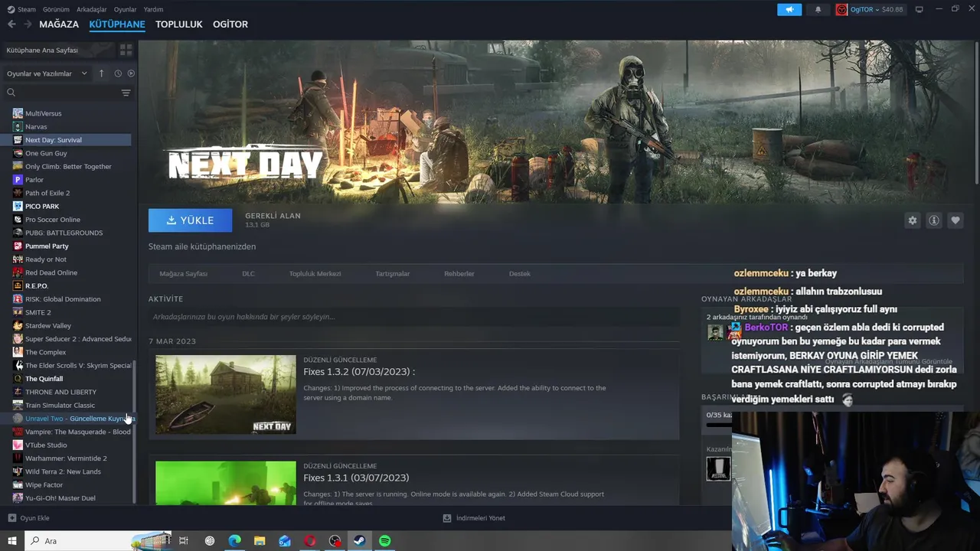
Task: Go to MAĞAZA tab
Action: [59, 24]
